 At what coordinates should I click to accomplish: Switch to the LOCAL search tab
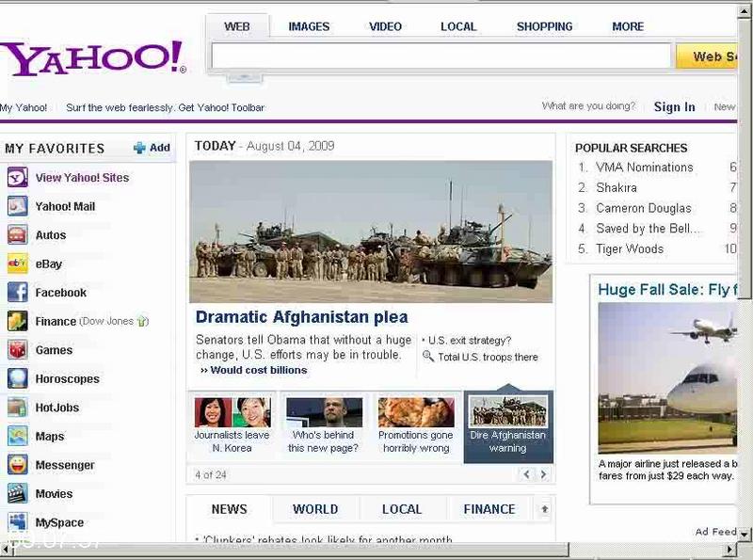(x=458, y=26)
